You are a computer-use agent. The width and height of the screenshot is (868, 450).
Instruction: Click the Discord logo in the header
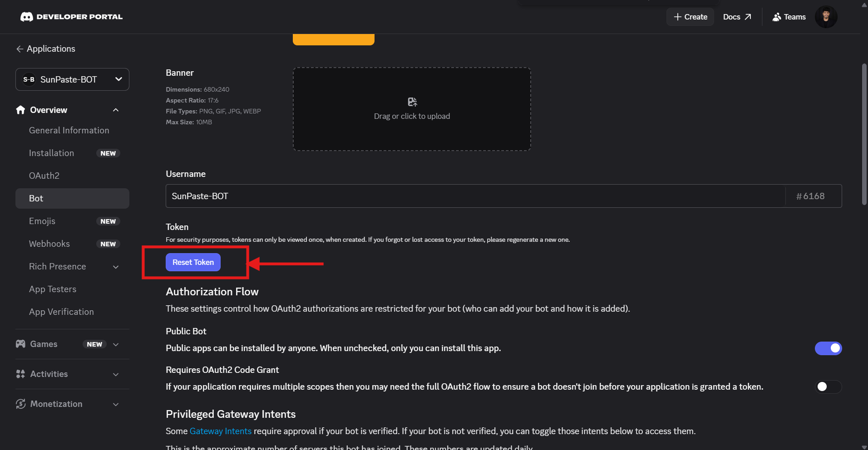[x=27, y=17]
